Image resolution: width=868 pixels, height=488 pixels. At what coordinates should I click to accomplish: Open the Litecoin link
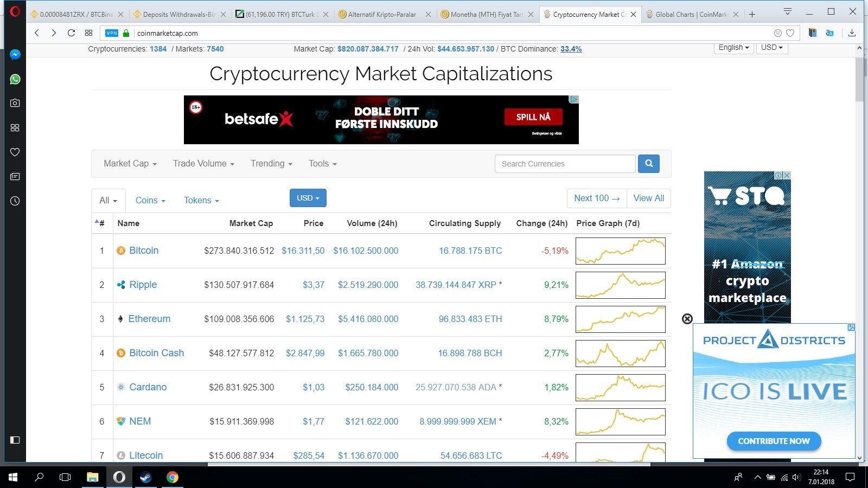(x=146, y=455)
